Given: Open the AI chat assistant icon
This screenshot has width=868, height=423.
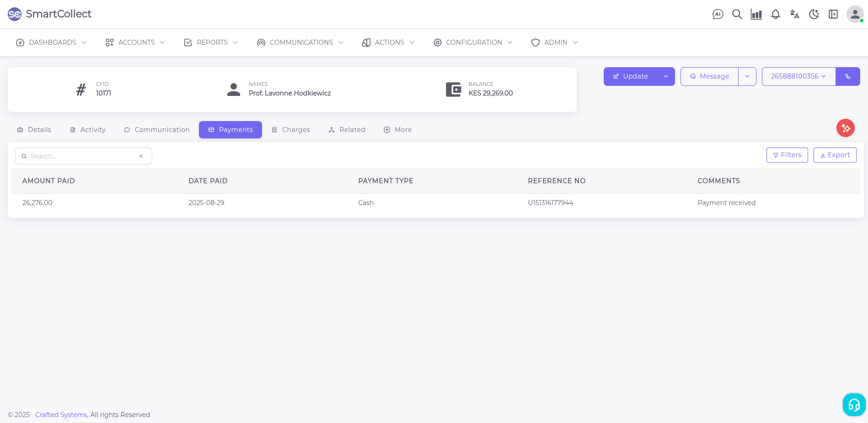Looking at the screenshot, I should 718,14.
